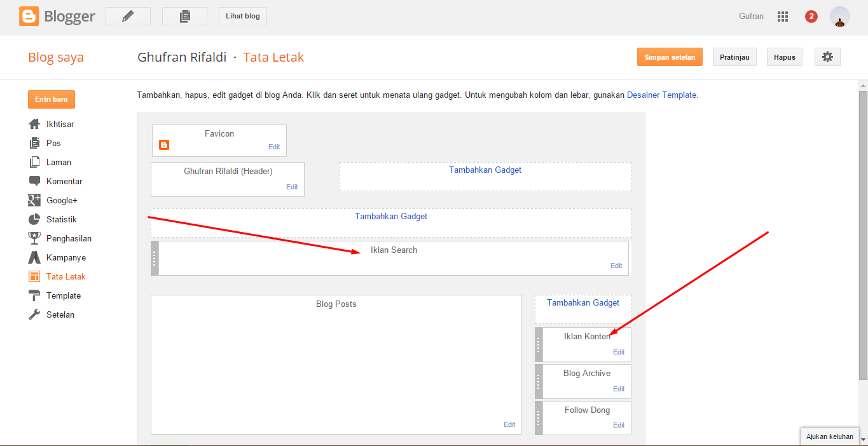Viewport: 868px width, 446px height.
Task: Add gadget in the sidebar column
Action: tap(583, 302)
